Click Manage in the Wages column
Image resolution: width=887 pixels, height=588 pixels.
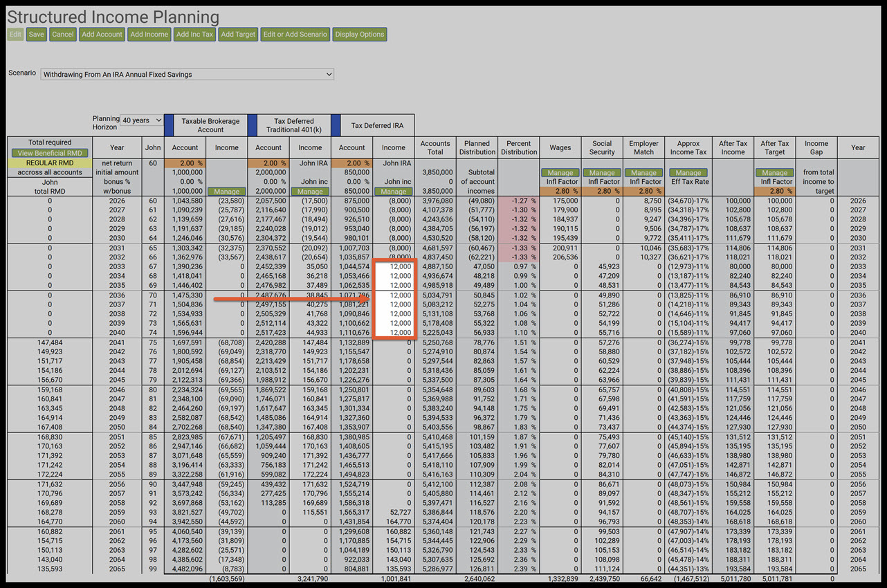click(560, 173)
